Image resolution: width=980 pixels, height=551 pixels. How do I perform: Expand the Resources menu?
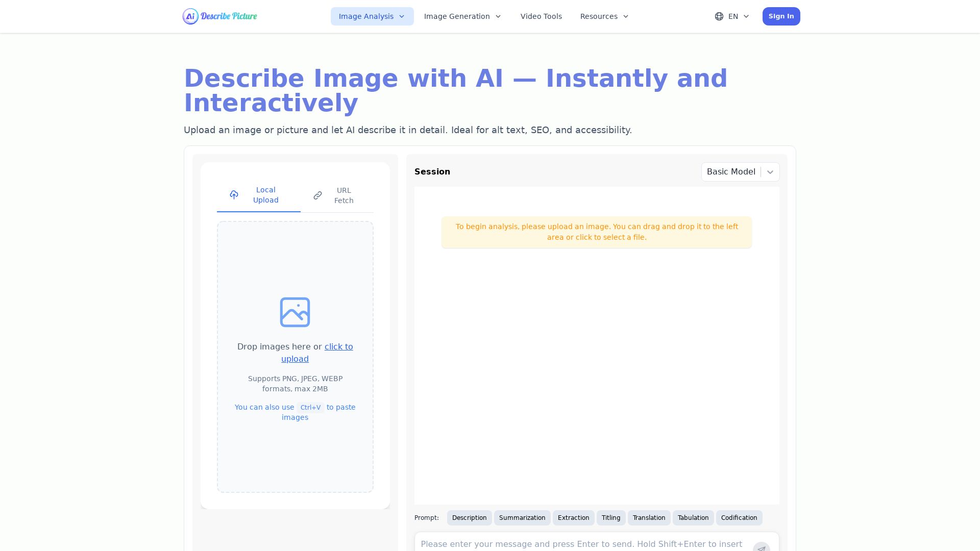point(604,16)
